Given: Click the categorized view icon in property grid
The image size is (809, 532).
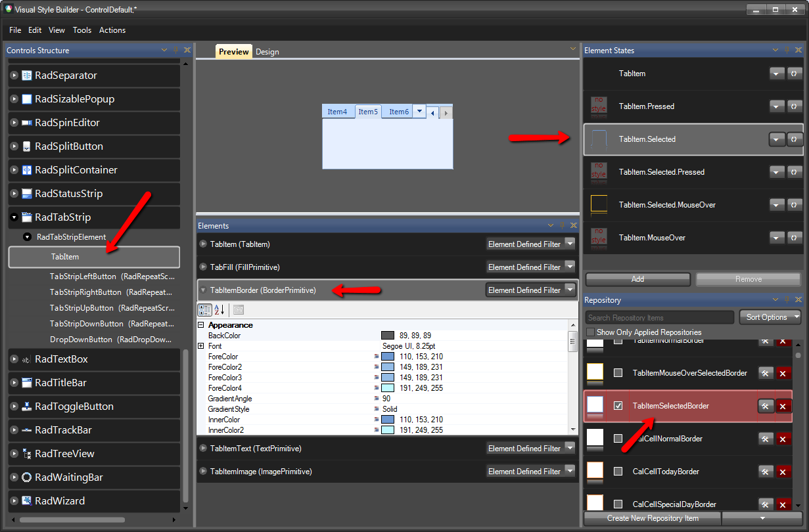Looking at the screenshot, I should pos(204,309).
